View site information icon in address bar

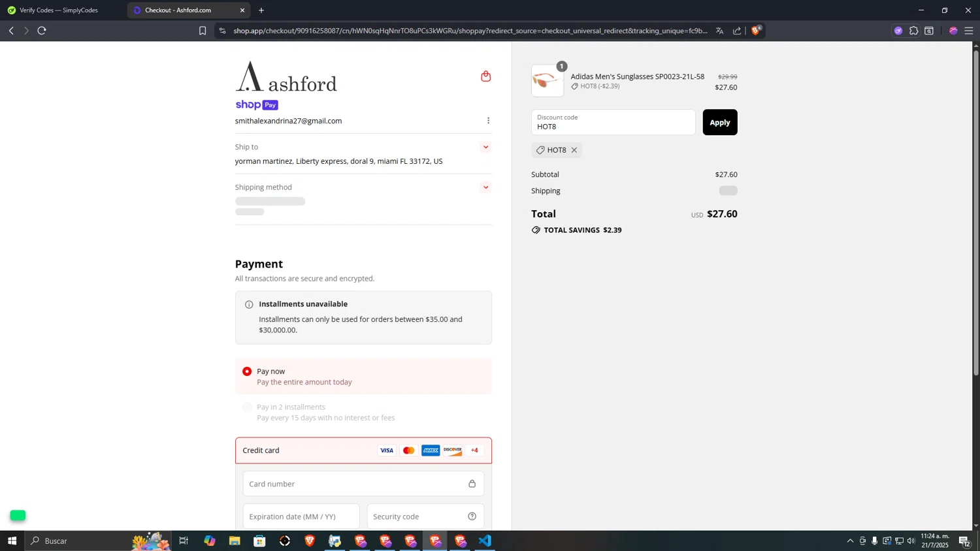click(x=222, y=31)
